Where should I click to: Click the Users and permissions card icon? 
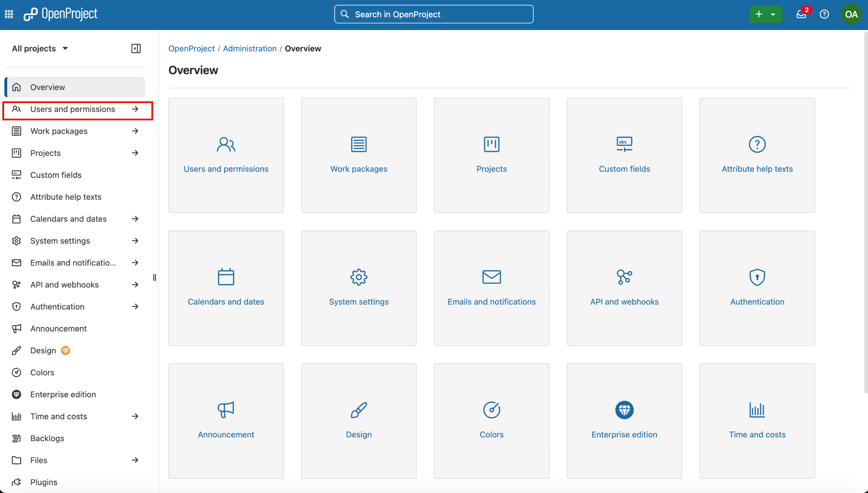pyautogui.click(x=226, y=144)
